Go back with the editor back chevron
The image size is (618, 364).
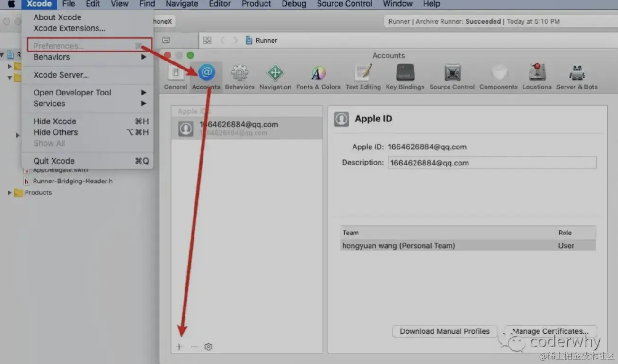222,41
